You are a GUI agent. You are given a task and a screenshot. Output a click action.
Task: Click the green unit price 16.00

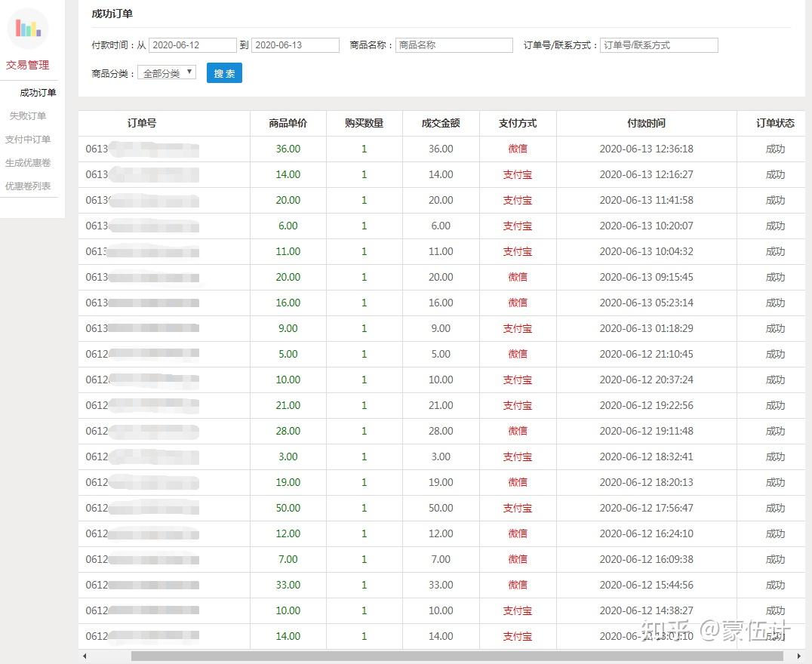(x=288, y=303)
